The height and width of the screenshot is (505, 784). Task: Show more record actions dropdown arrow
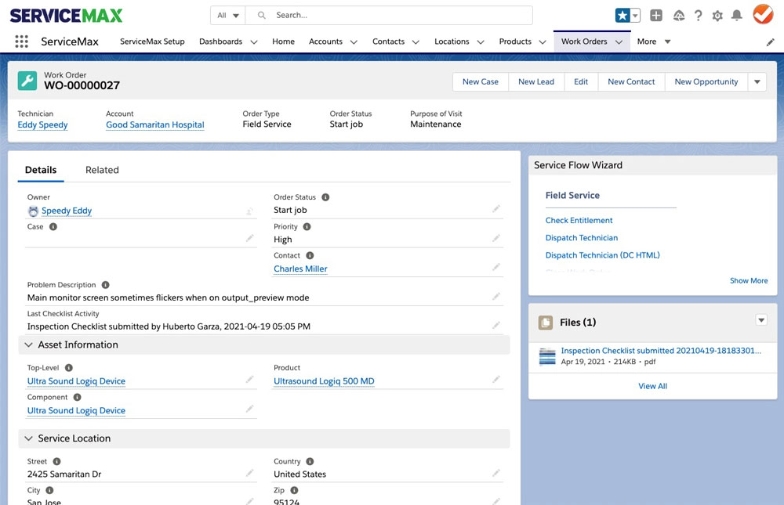(757, 82)
